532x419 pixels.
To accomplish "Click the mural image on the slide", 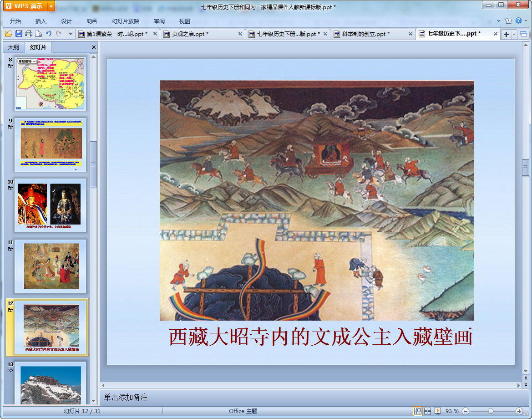I will [x=317, y=200].
